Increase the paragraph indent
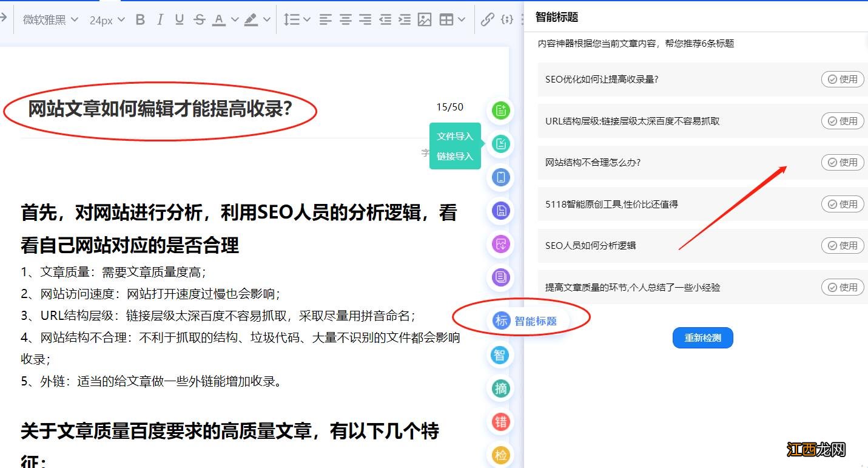 tap(405, 19)
